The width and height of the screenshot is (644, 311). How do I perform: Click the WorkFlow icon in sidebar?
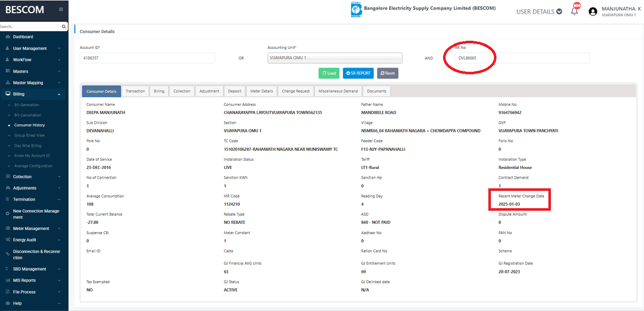coord(8,60)
